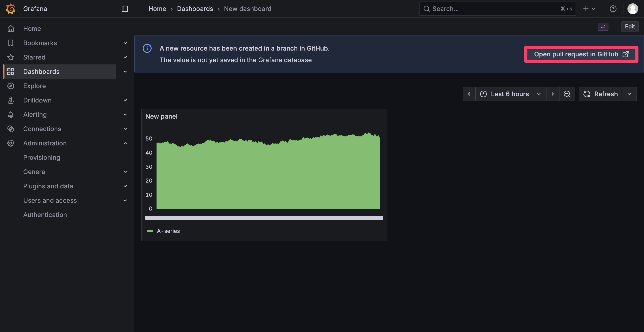Open the Last 6 hours time picker
The image size is (644, 332).
coord(511,94)
